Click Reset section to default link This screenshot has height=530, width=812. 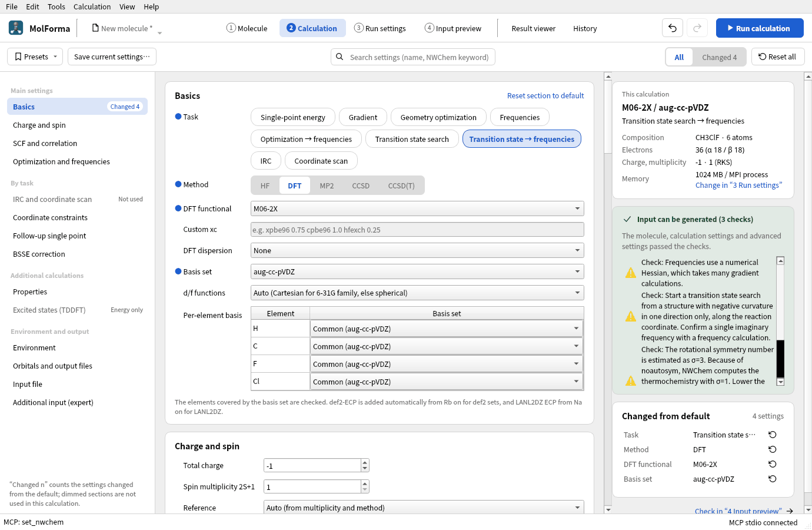coord(545,95)
